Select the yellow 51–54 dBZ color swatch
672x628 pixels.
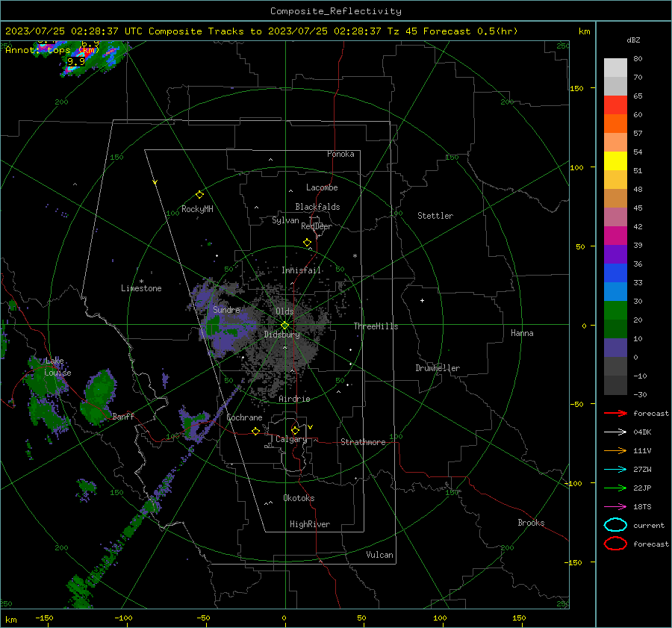[615, 161]
